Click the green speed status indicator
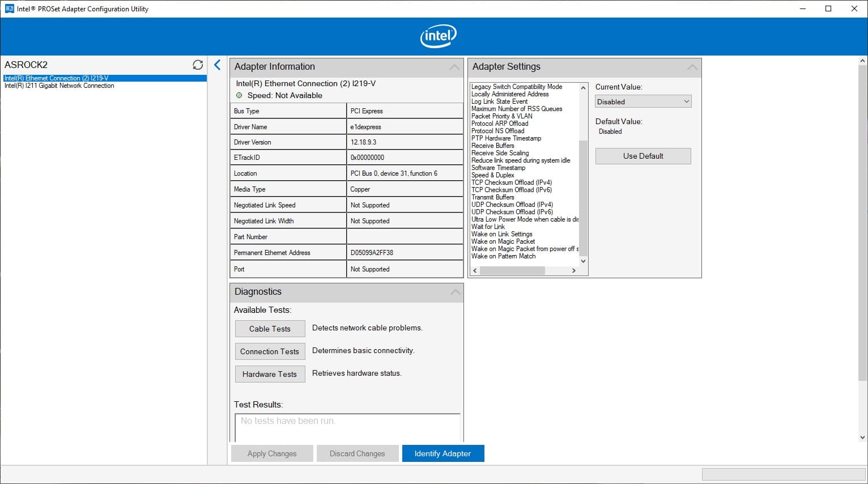Viewport: 868px width, 484px height. [x=239, y=95]
